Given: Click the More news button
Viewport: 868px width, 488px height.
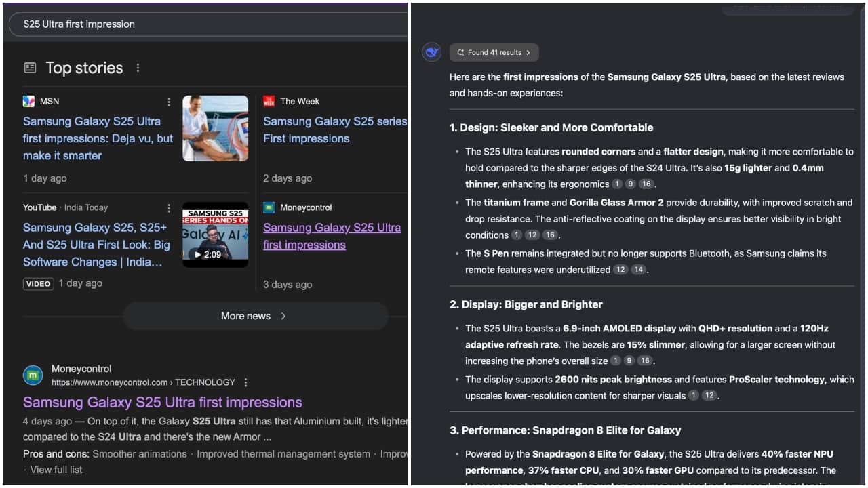Looking at the screenshot, I should (x=256, y=316).
